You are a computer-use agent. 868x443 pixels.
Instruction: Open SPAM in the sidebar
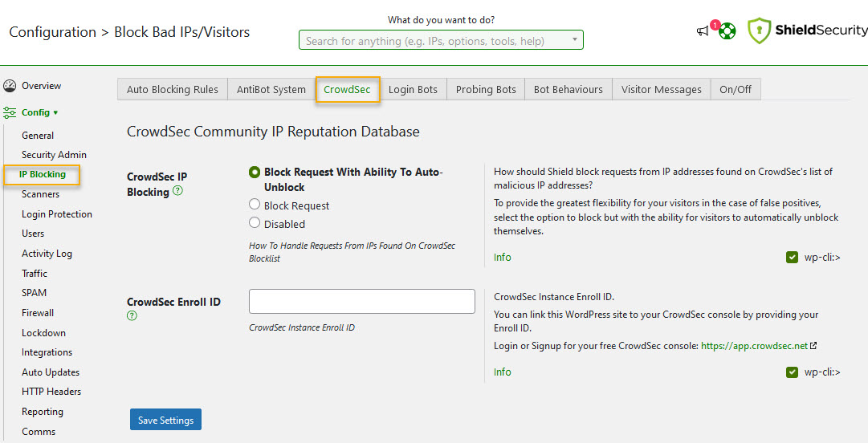tap(34, 293)
